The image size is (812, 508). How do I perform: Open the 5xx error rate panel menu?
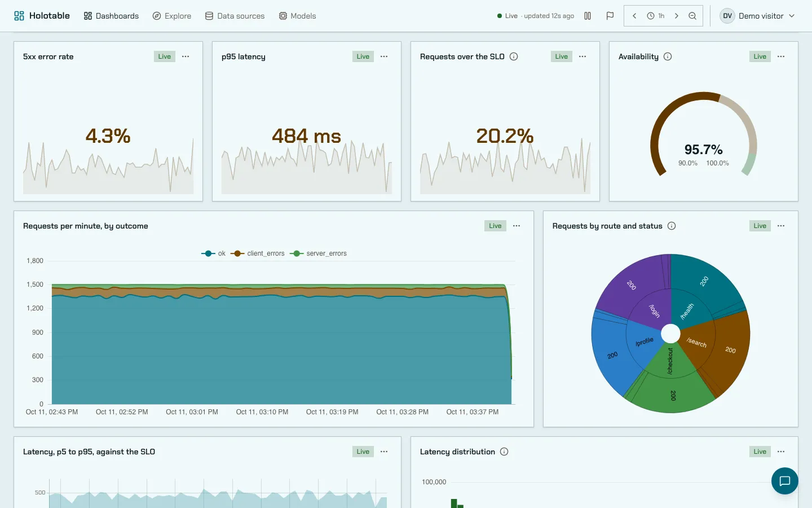coord(186,56)
